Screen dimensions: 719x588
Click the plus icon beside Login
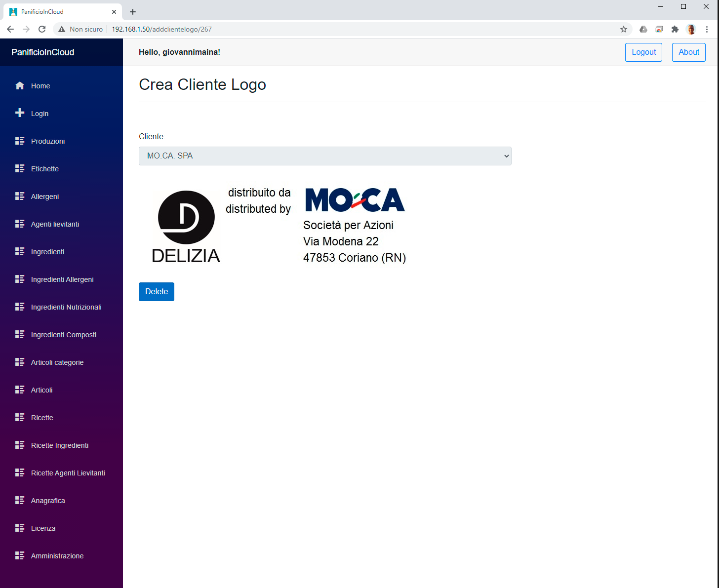point(20,113)
